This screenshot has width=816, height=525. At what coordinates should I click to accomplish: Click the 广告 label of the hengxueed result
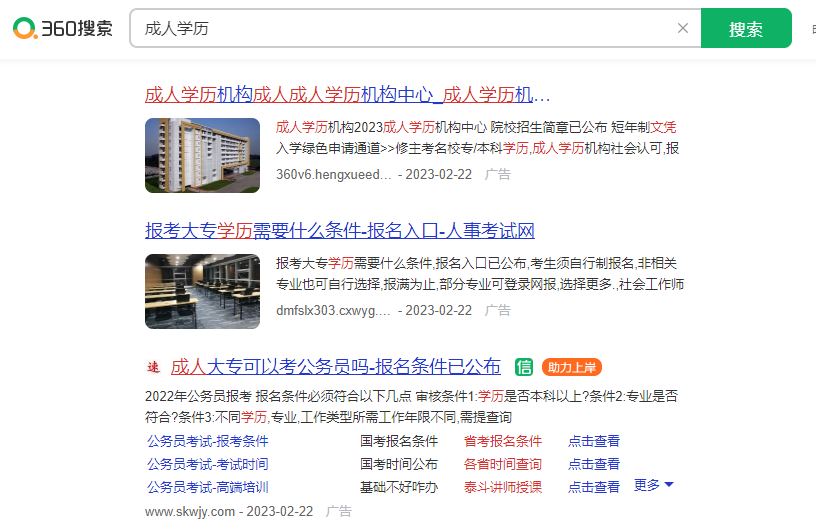(x=498, y=174)
